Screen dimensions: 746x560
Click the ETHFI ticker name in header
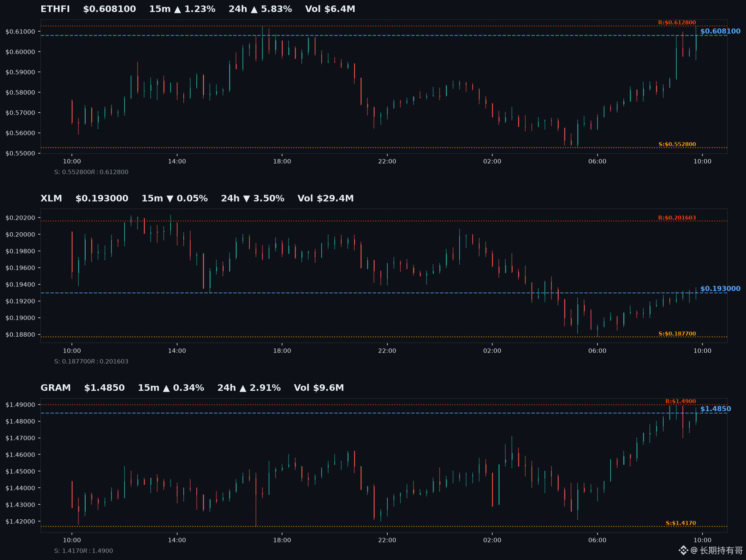[x=55, y=9]
